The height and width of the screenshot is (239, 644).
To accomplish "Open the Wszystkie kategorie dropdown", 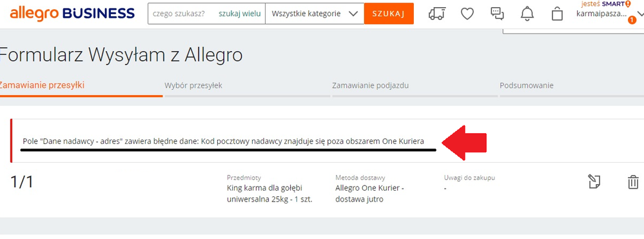I will pos(315,14).
